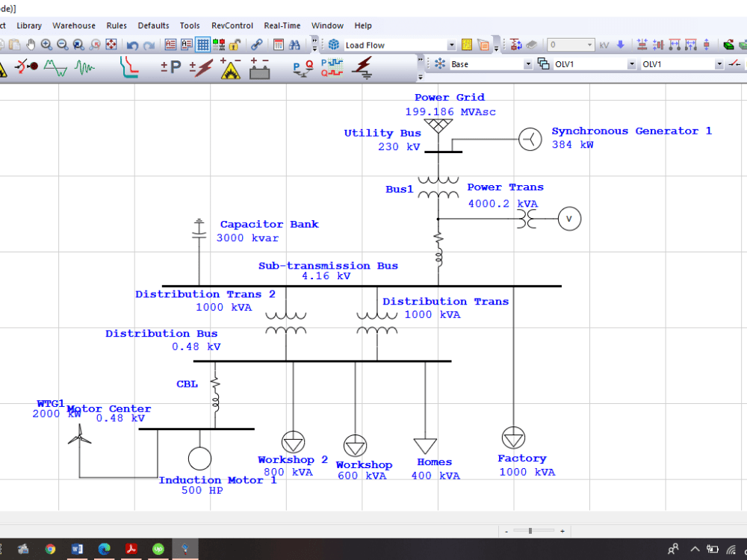The height and width of the screenshot is (560, 747).
Task: Click the DC short circuit lightning icon
Action: pos(201,67)
